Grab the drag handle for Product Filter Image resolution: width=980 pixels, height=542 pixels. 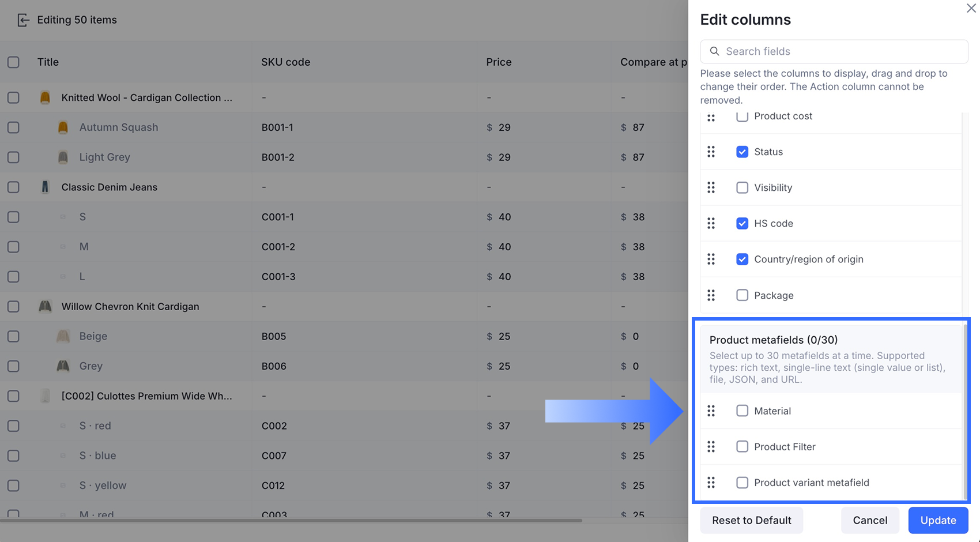click(x=711, y=446)
